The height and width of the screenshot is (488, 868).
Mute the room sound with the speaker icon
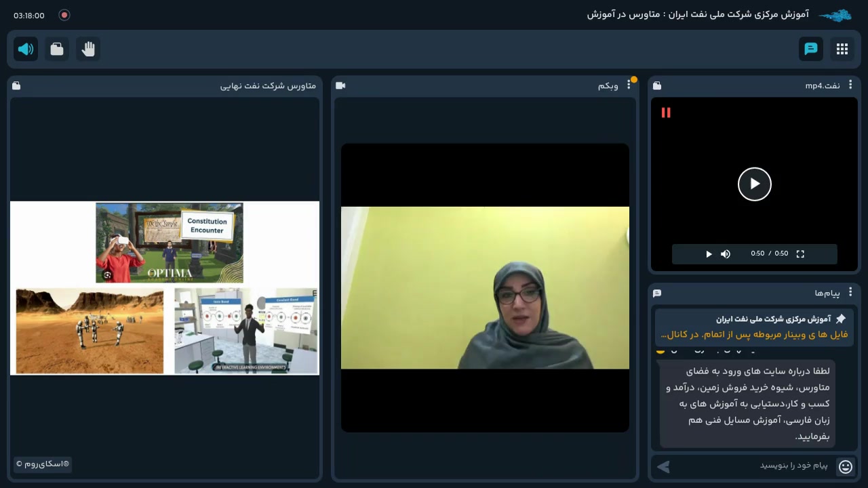[26, 49]
